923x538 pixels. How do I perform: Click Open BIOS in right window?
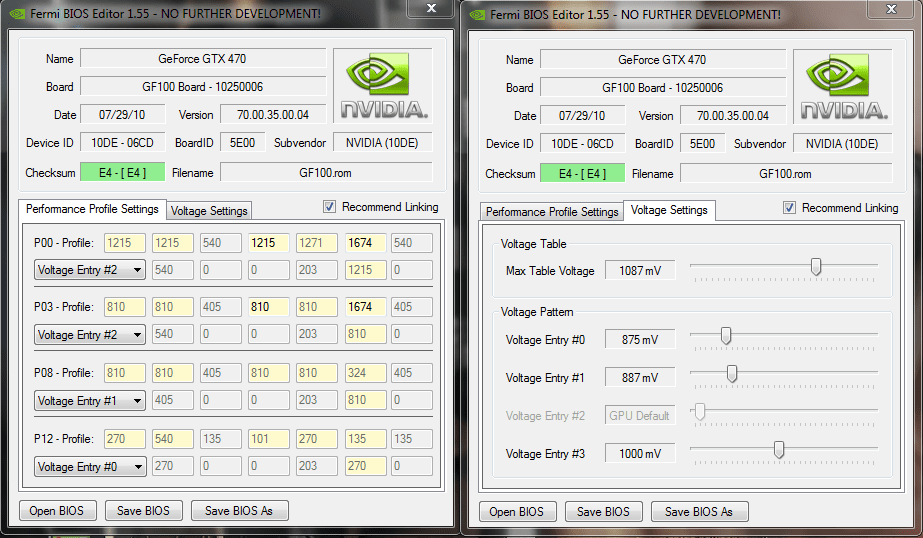click(x=516, y=512)
